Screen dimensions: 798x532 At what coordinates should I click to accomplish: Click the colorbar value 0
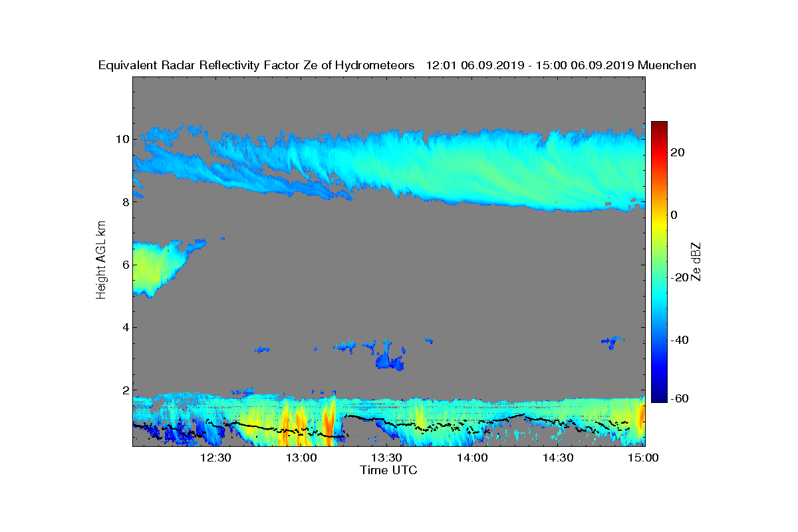tap(675, 215)
